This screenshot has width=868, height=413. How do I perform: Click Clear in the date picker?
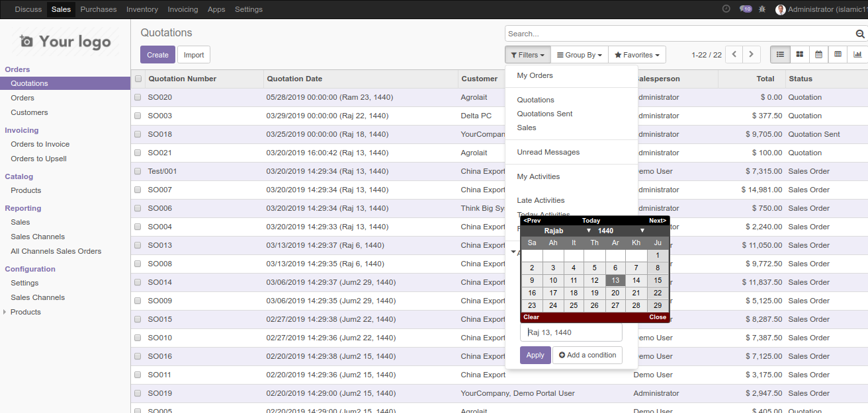[x=531, y=317]
